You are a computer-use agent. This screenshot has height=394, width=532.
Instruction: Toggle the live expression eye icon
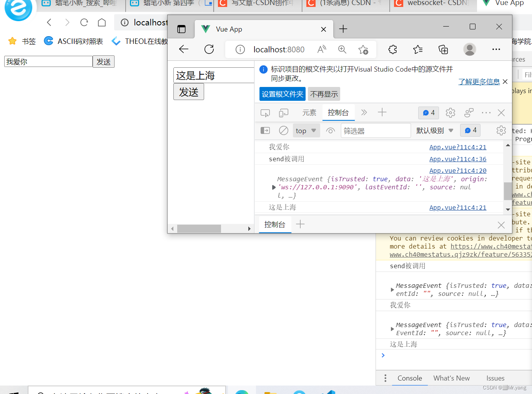point(331,131)
